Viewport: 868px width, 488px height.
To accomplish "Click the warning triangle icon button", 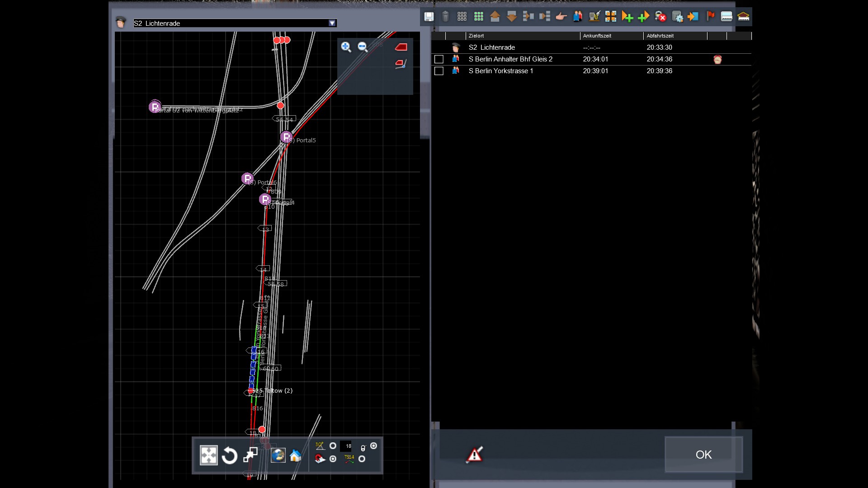I will pyautogui.click(x=474, y=455).
